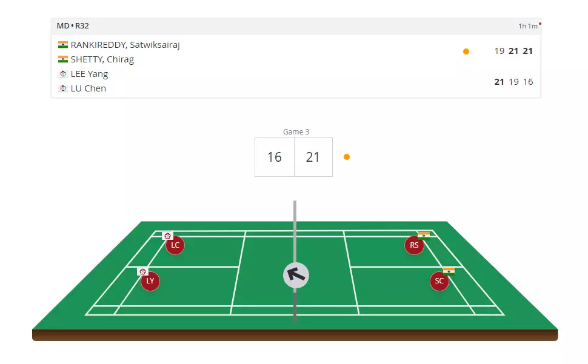The image size is (588, 364).
Task: Click the shuttle direction arrow at the net
Action: tap(296, 275)
